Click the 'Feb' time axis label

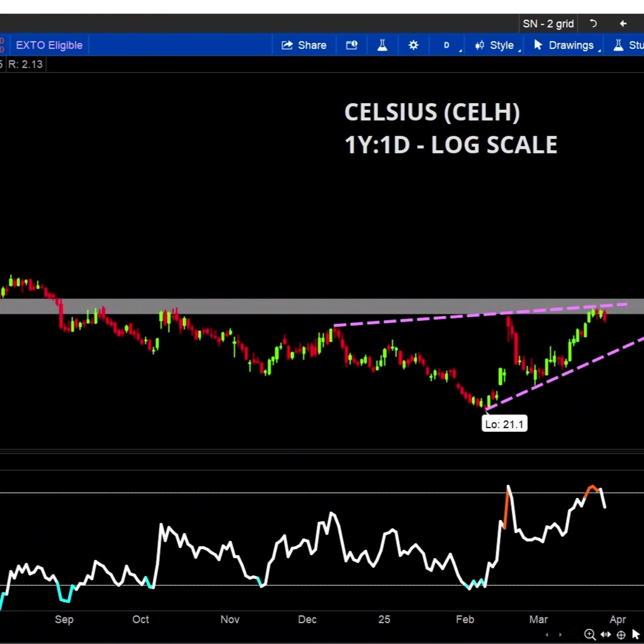[465, 619]
